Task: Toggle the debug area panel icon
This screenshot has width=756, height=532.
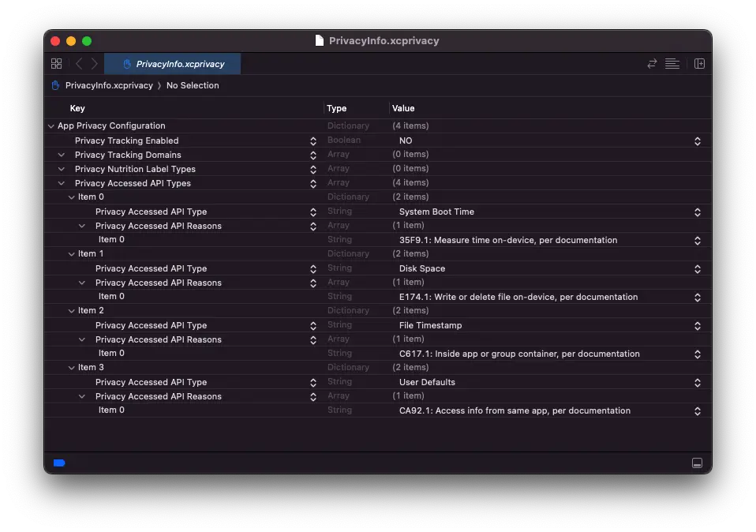Action: click(x=697, y=463)
